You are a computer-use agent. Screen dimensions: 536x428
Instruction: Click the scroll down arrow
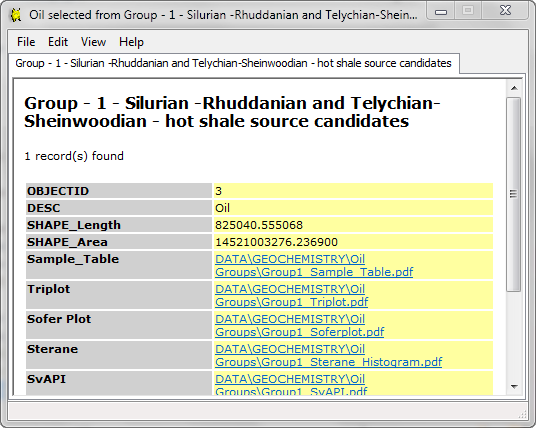click(x=514, y=387)
